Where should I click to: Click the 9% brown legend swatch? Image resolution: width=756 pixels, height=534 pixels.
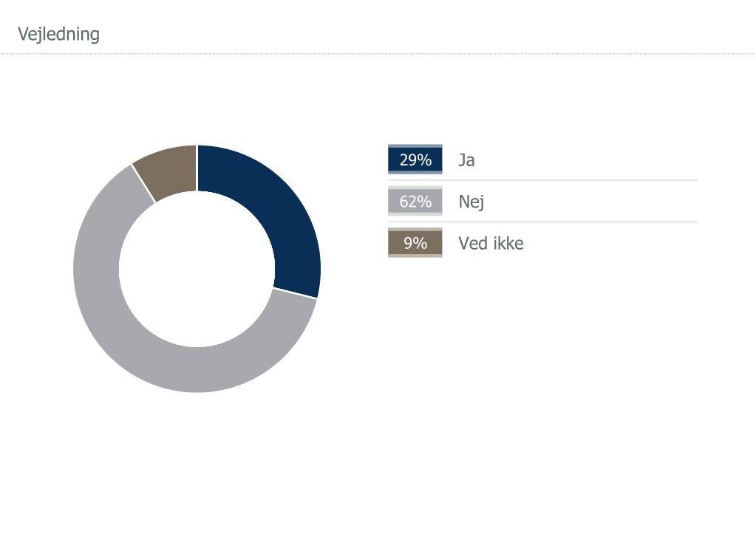pyautogui.click(x=415, y=242)
